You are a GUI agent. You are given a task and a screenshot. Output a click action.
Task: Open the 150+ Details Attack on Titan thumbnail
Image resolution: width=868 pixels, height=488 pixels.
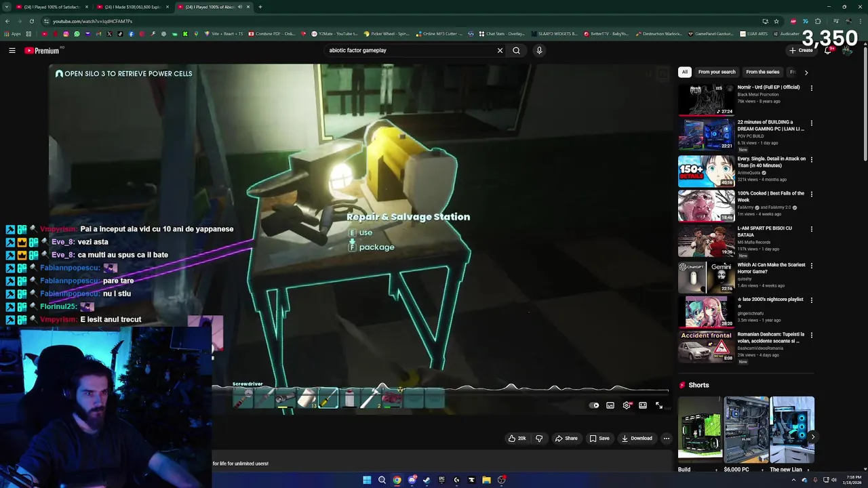[x=706, y=171]
